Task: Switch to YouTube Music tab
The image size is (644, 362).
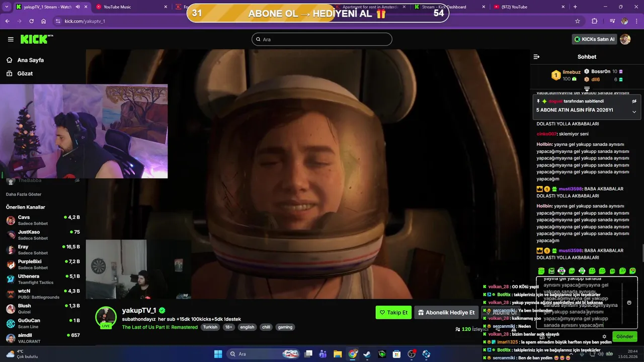Action: pyautogui.click(x=131, y=7)
